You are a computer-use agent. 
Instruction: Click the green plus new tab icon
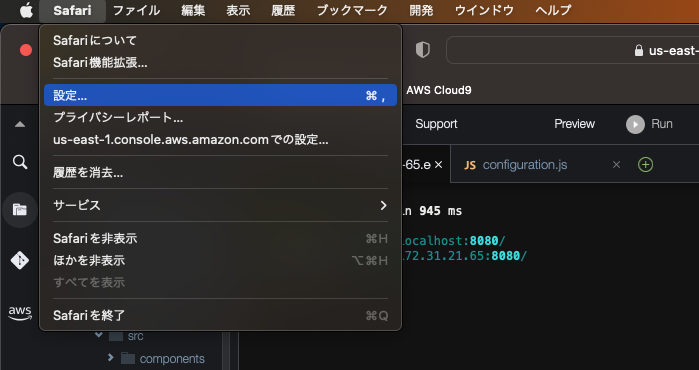646,164
